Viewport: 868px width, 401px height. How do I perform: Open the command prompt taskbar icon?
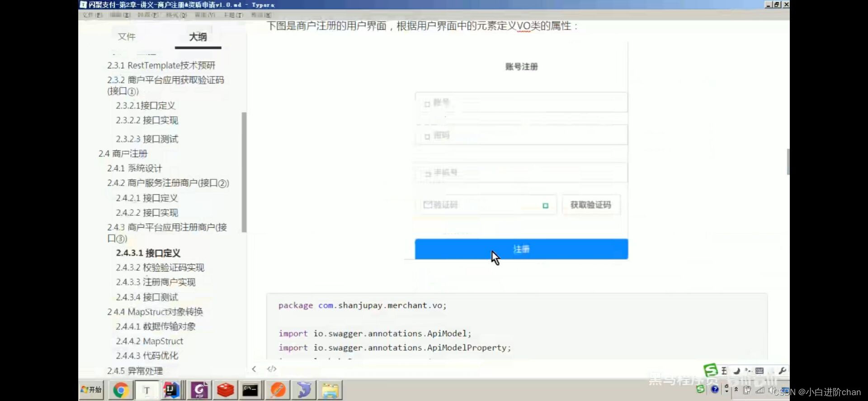(x=250, y=390)
